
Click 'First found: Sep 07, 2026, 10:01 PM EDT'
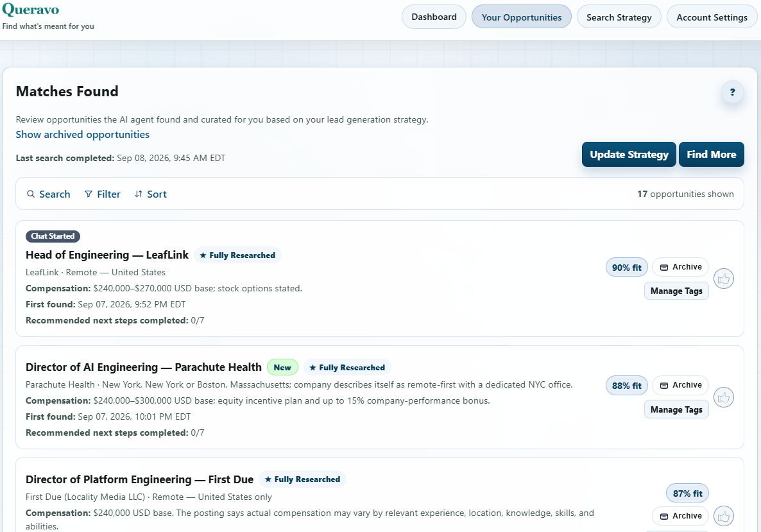(x=108, y=416)
